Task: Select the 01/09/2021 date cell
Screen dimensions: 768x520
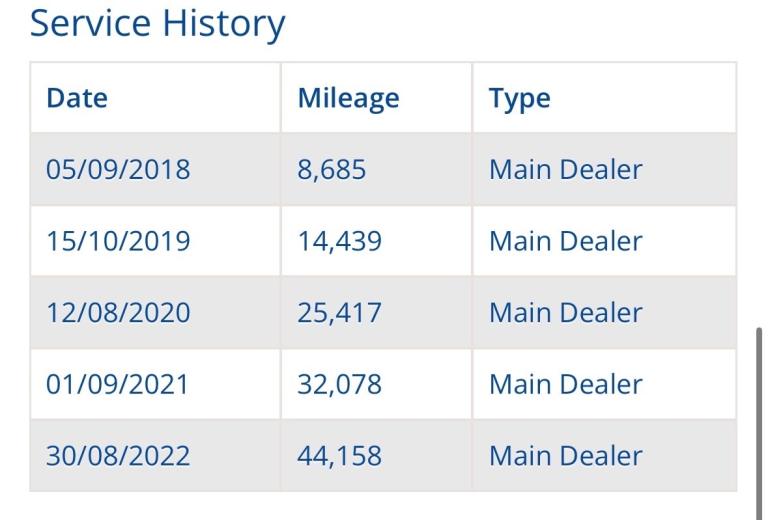Action: [x=118, y=384]
